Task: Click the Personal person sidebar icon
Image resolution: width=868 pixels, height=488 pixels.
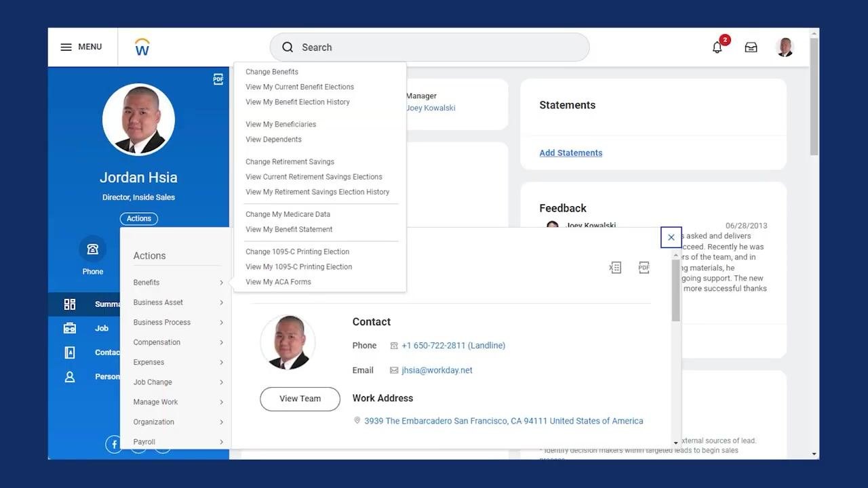Action: (70, 377)
